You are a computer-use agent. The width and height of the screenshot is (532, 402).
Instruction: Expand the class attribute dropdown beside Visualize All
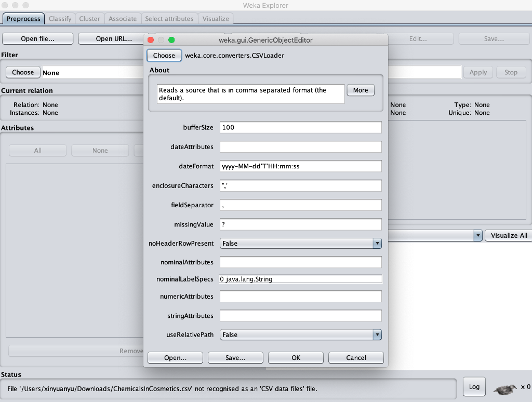point(478,235)
